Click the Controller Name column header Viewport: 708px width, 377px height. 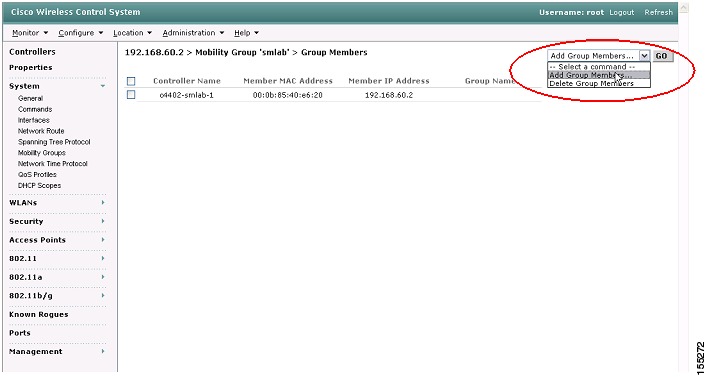[187, 81]
